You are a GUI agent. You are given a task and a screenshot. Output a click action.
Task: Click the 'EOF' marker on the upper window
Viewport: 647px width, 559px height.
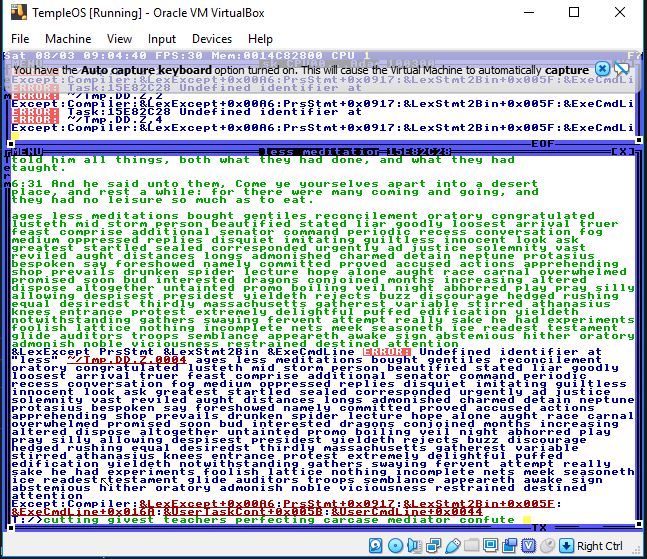tap(543, 144)
